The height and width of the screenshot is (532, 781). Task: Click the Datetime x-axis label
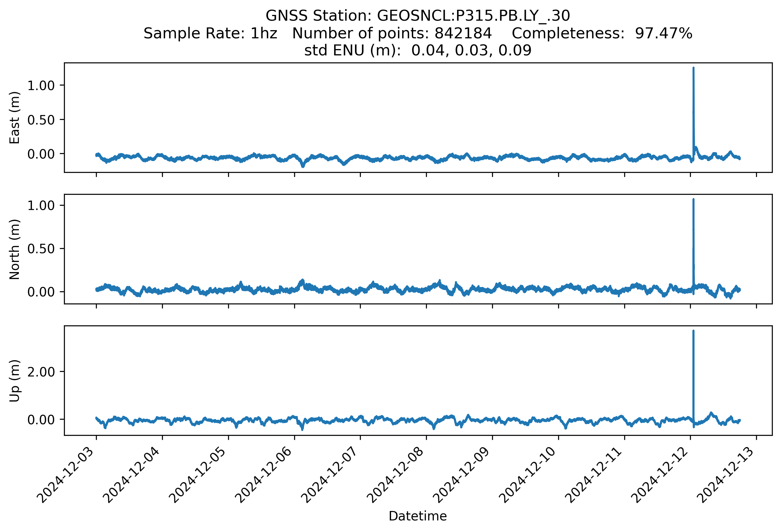pos(418,516)
